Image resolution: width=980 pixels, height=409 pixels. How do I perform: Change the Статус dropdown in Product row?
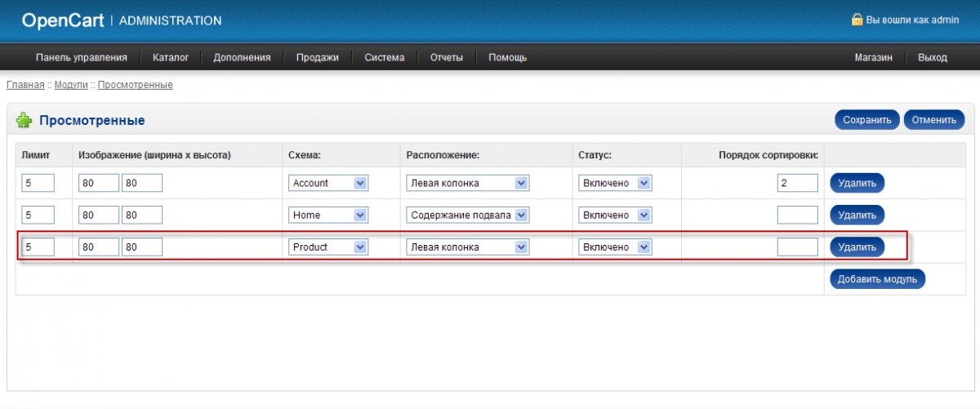615,247
